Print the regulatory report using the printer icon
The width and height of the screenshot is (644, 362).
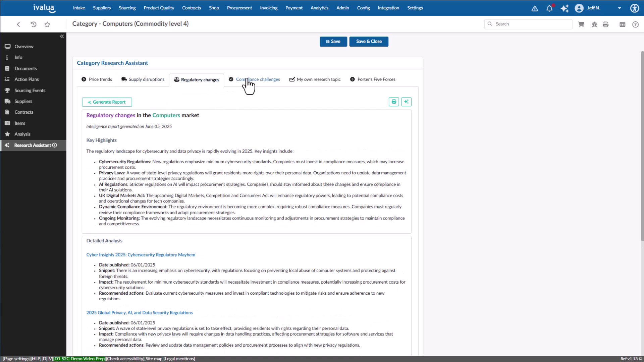click(x=393, y=102)
